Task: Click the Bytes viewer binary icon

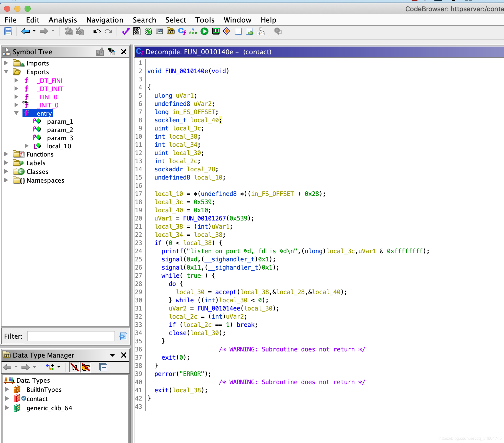Action: click(x=137, y=31)
